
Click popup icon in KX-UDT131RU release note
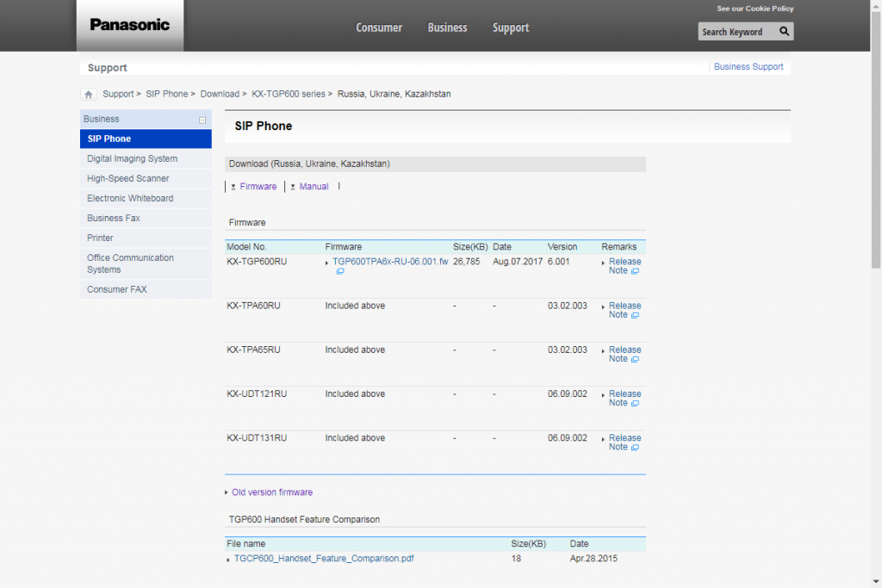click(635, 448)
